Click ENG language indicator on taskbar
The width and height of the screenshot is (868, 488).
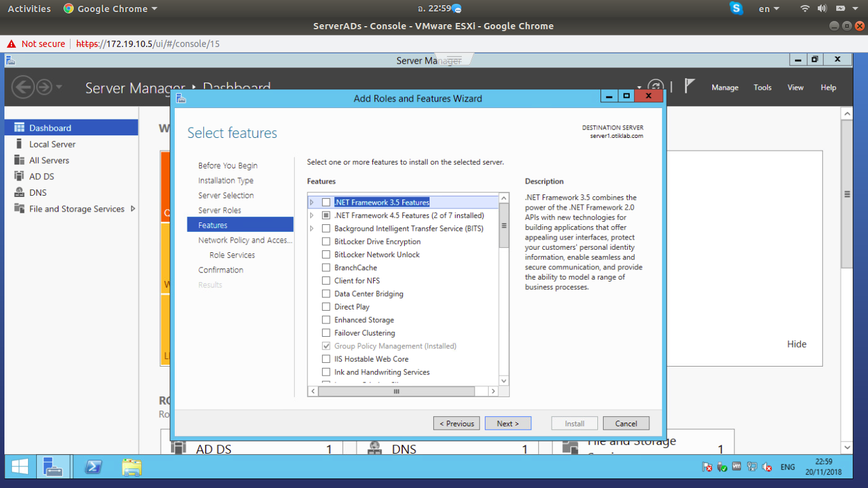788,467
